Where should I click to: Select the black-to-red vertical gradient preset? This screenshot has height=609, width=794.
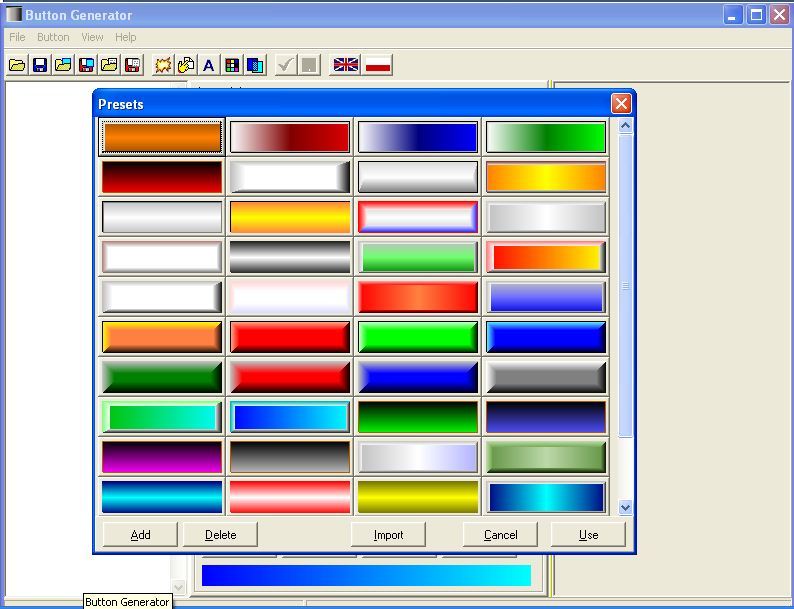[x=162, y=177]
